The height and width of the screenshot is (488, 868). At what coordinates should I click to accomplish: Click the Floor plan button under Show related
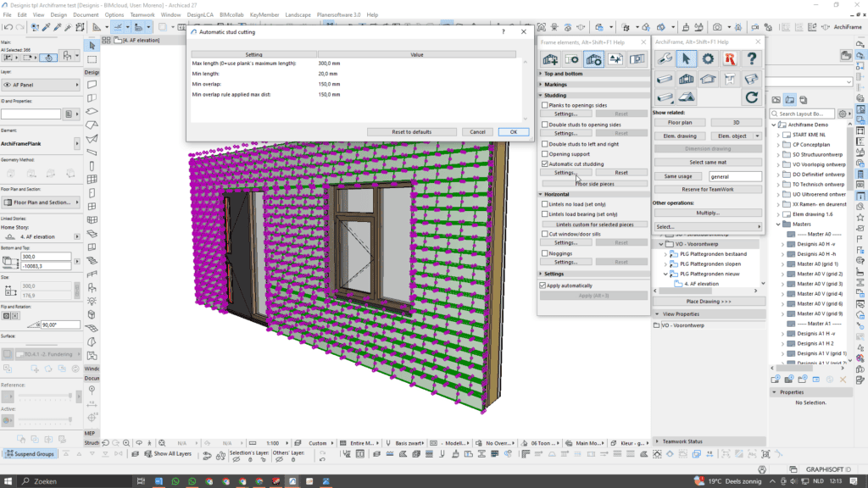click(680, 123)
